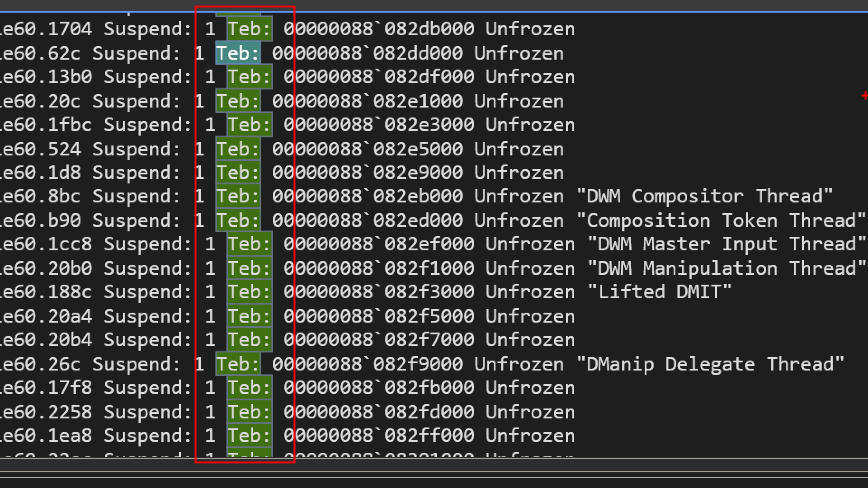The image size is (868, 488).
Task: Follow the Teb link for thread e60.1fbc
Action: (249, 125)
